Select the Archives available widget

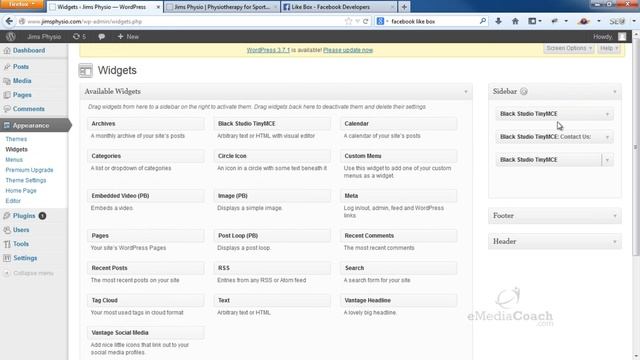pyautogui.click(x=145, y=123)
